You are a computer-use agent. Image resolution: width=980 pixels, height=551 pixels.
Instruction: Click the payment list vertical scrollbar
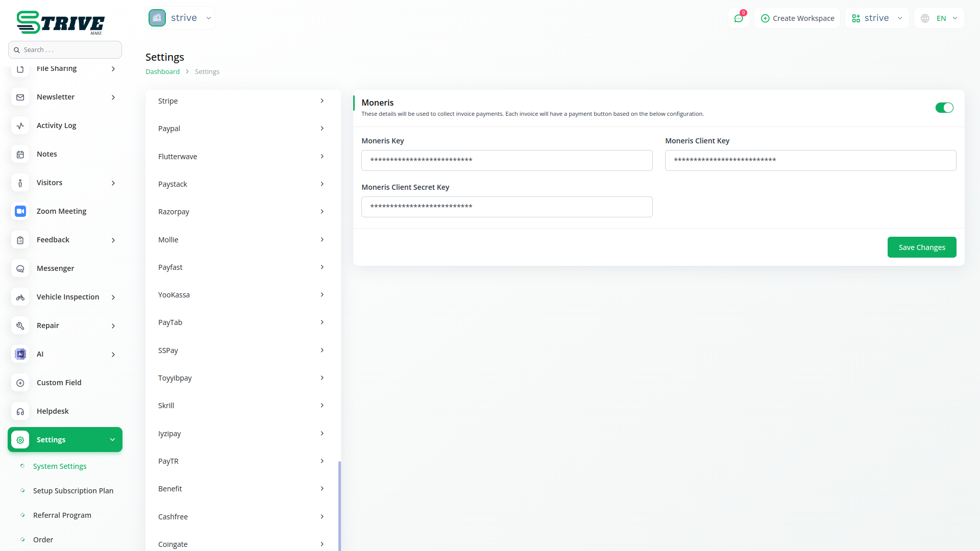coord(339,505)
